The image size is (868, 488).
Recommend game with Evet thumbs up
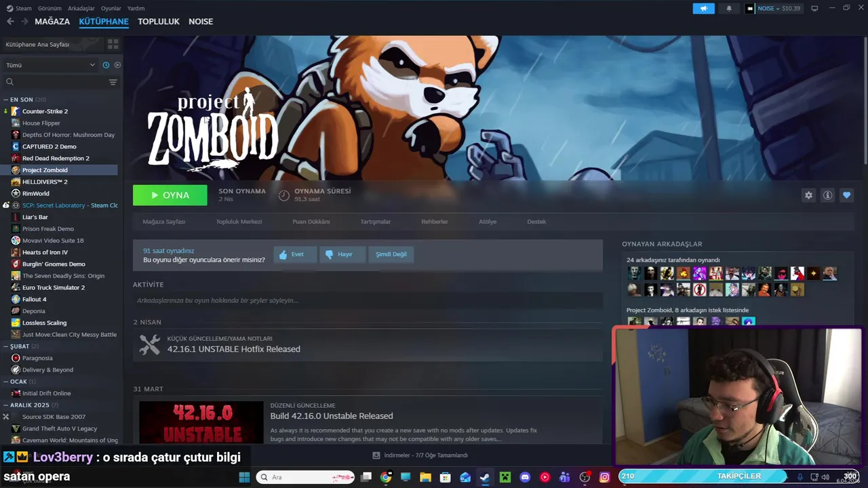click(x=295, y=254)
